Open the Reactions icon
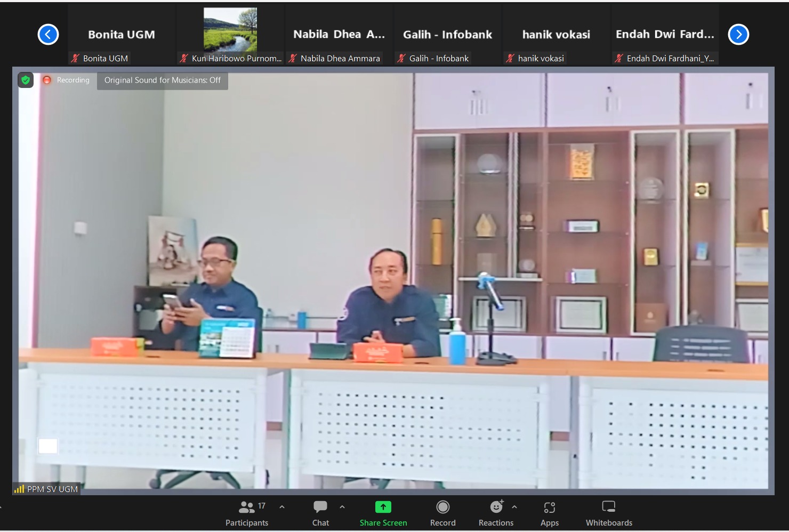789x532 pixels. tap(495, 507)
